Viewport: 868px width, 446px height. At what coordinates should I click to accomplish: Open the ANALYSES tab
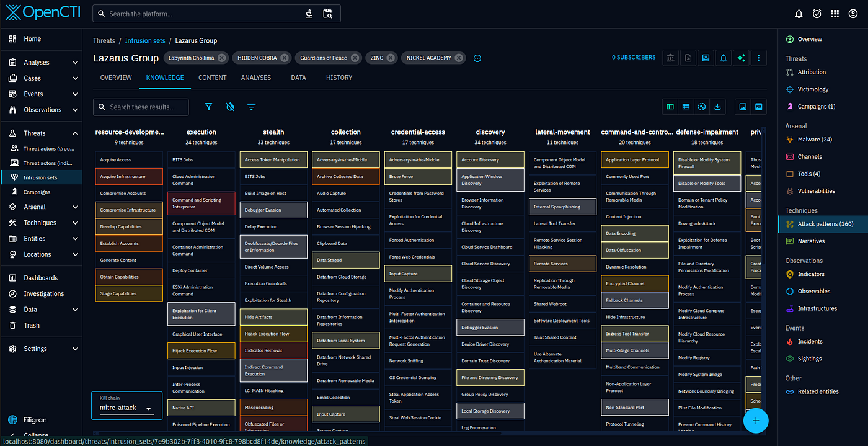[256, 78]
